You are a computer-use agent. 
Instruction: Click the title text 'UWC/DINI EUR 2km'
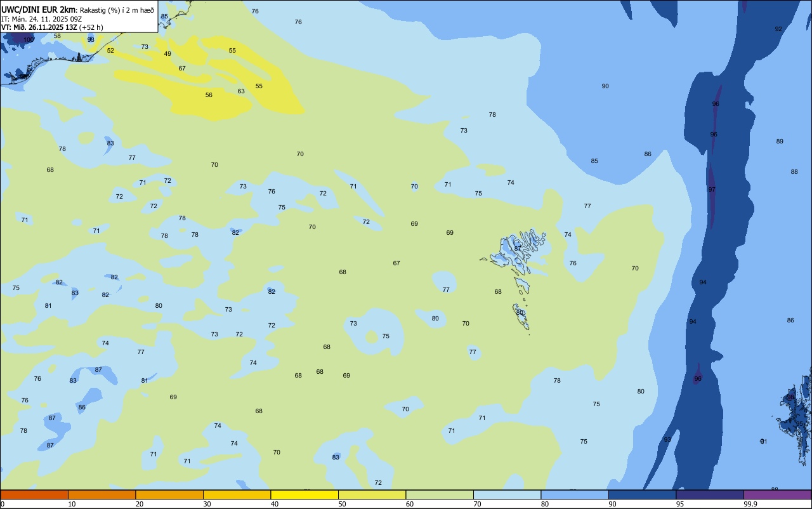pos(38,10)
